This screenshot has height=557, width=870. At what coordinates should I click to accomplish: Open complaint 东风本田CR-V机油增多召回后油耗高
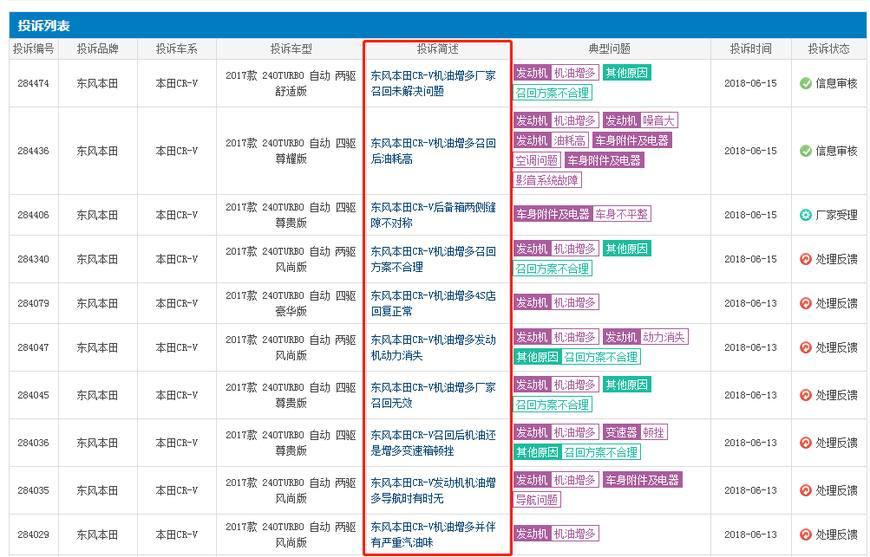tap(433, 151)
